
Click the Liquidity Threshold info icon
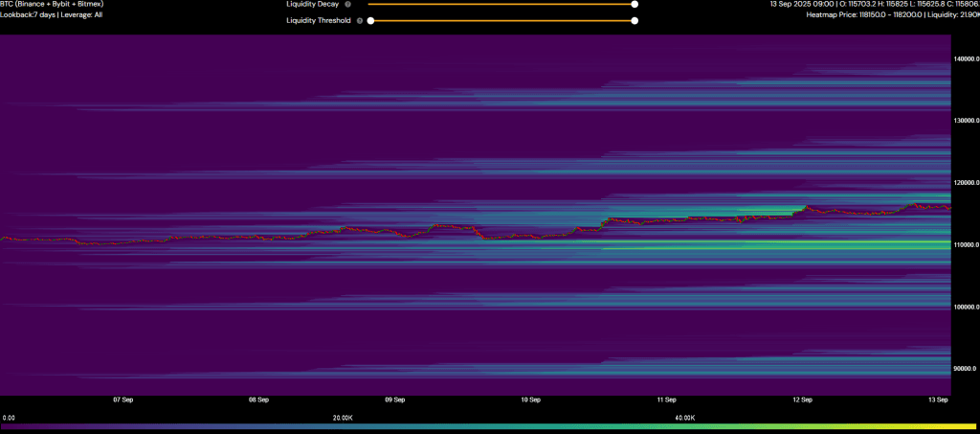(x=359, y=20)
